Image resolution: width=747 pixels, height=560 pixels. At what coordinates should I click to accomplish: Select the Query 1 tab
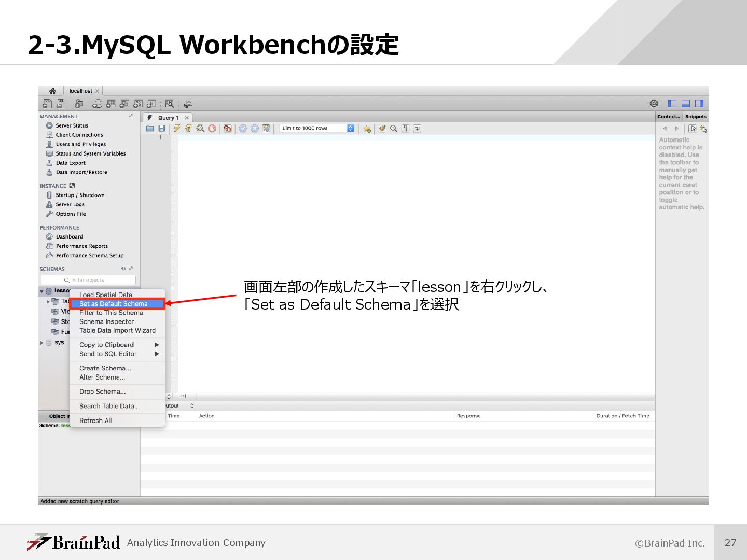(x=168, y=118)
